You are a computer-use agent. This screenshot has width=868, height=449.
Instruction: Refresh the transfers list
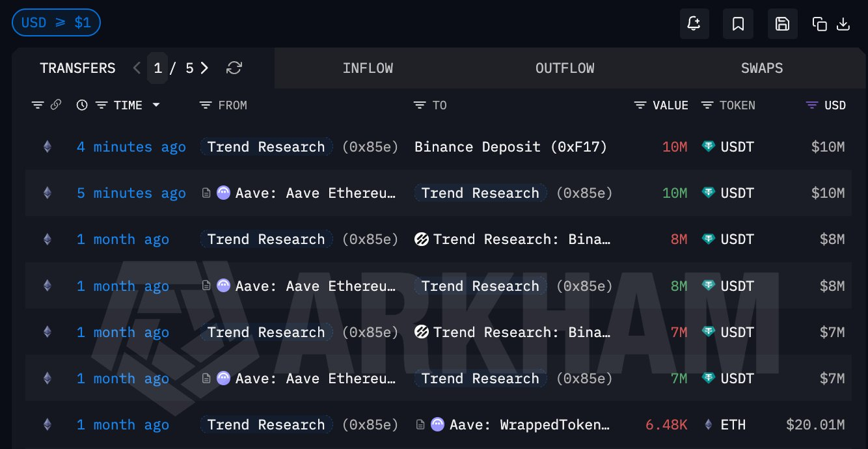[234, 68]
